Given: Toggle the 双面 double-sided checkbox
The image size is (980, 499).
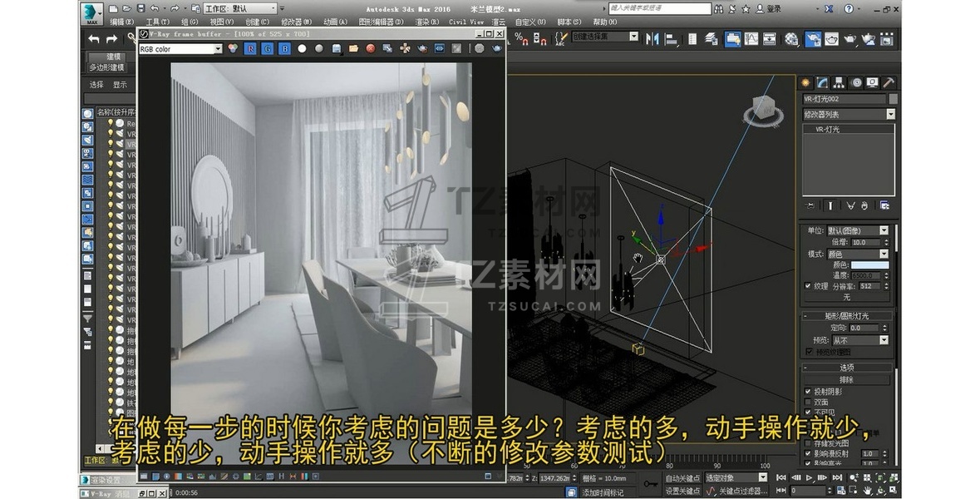Looking at the screenshot, I should 807,402.
